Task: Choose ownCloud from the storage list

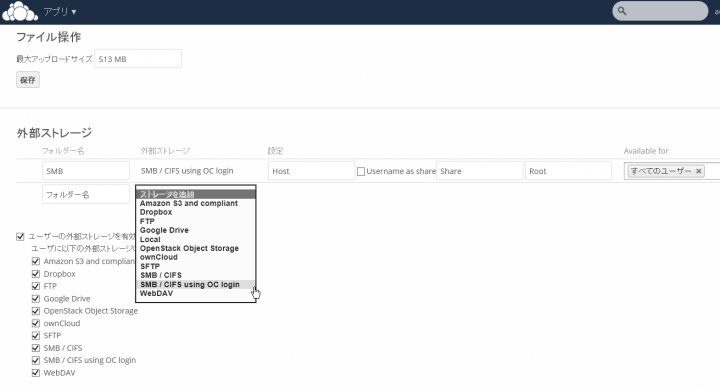Action: [x=196, y=257]
